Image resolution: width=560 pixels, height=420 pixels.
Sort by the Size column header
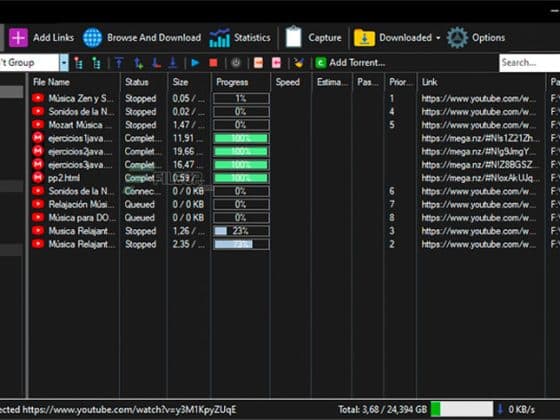click(190, 82)
